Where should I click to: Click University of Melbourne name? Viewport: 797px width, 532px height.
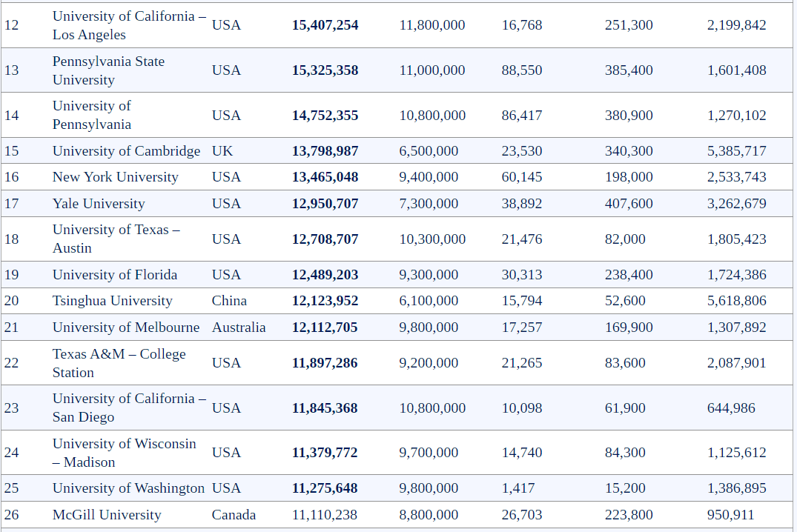(x=126, y=327)
